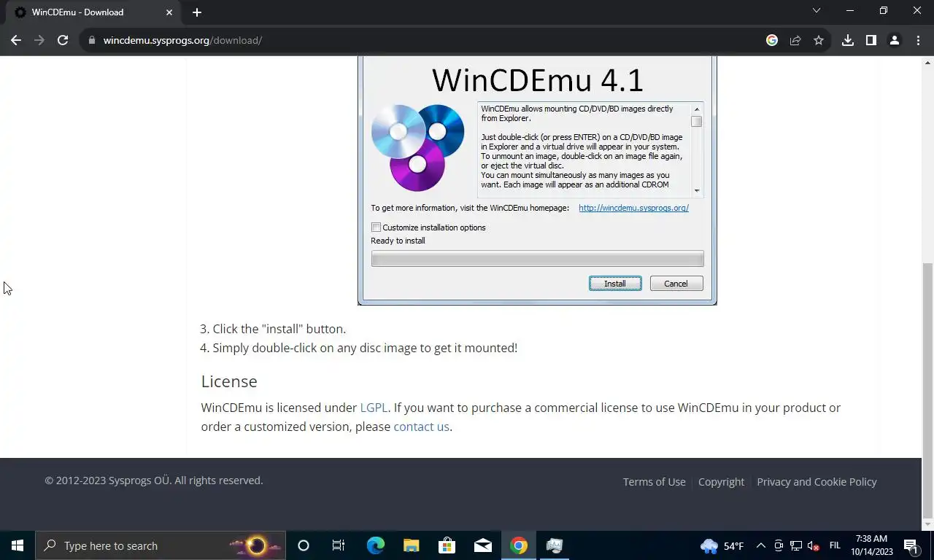Open the FIL language input indicator
The image size is (934, 560).
pyautogui.click(x=835, y=545)
